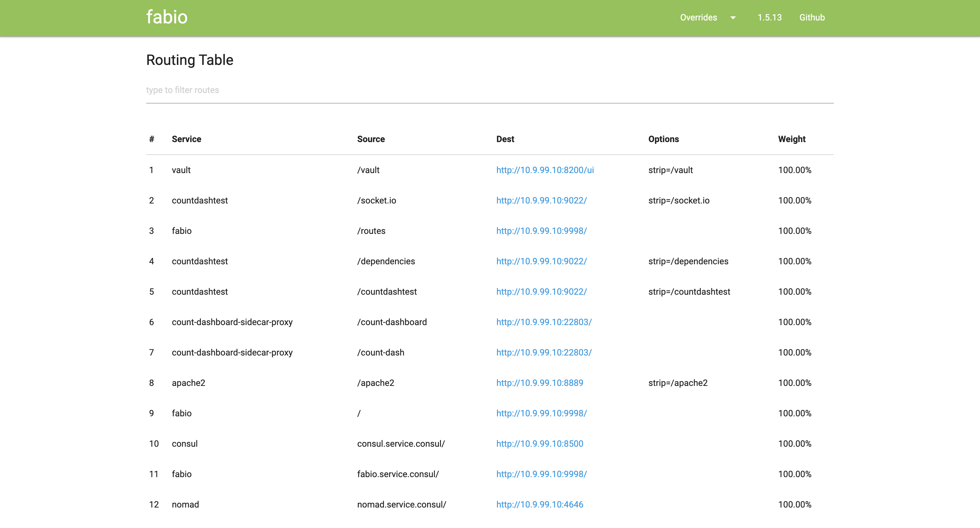The image size is (980, 528).
Task: Click the 100.00% weight for apache2
Action: pos(795,383)
